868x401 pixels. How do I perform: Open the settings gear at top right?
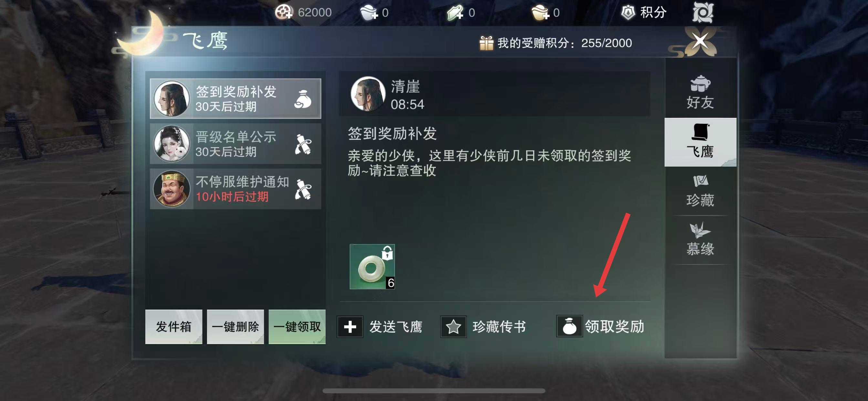703,13
